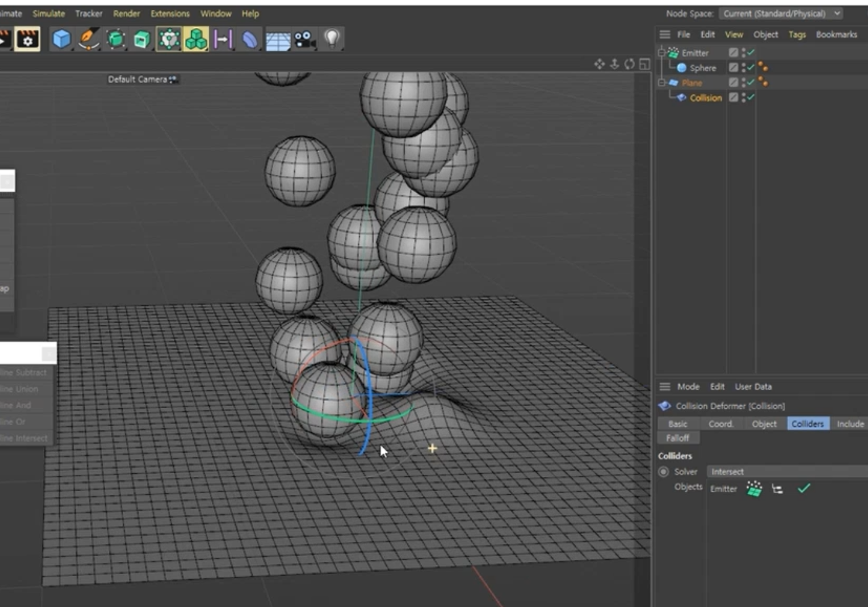
Task: Open the Subdivision Surface generators icon
Action: tap(116, 40)
